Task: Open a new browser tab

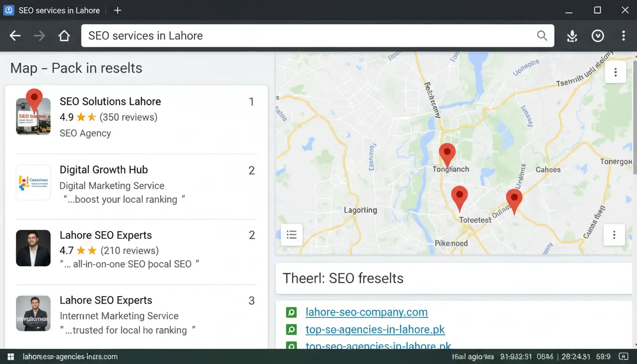Action: click(x=118, y=10)
